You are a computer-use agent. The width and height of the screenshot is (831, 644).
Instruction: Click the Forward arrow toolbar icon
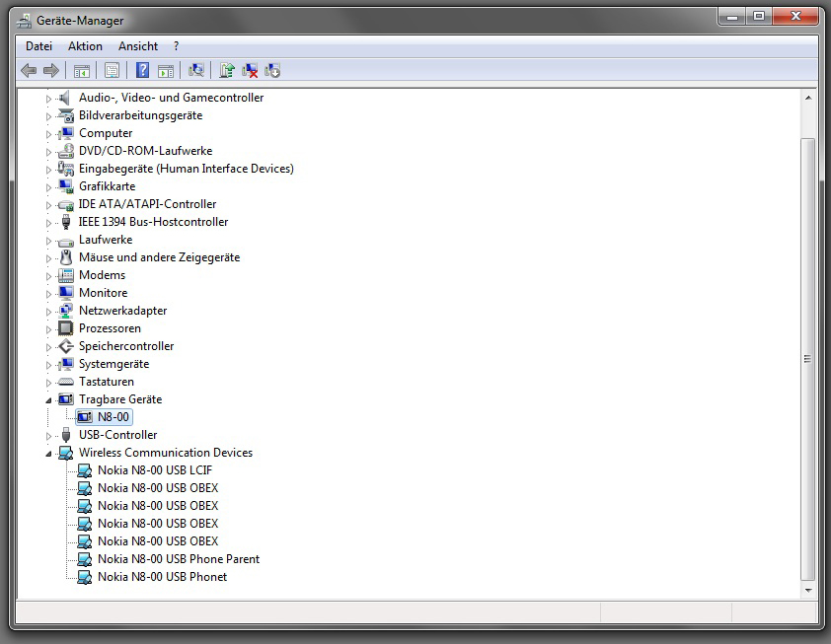click(51, 70)
